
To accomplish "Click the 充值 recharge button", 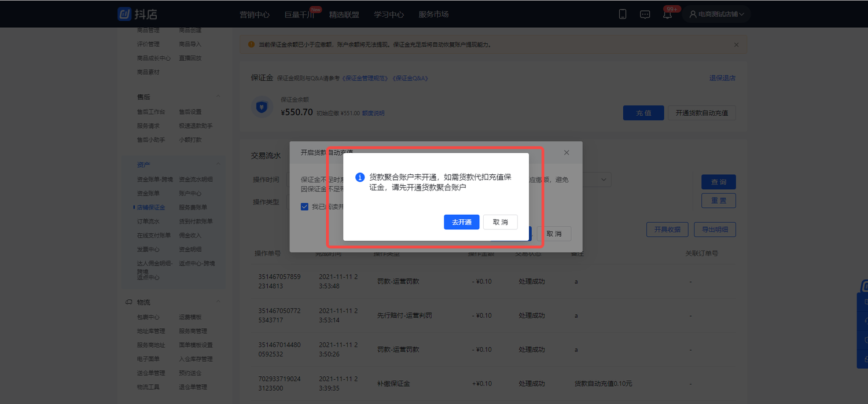I will point(643,113).
